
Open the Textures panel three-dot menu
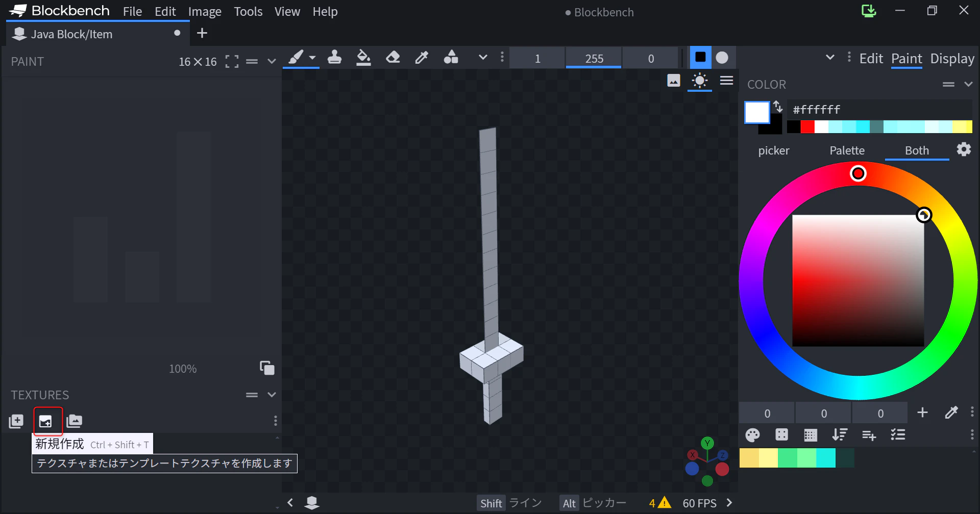point(276,421)
